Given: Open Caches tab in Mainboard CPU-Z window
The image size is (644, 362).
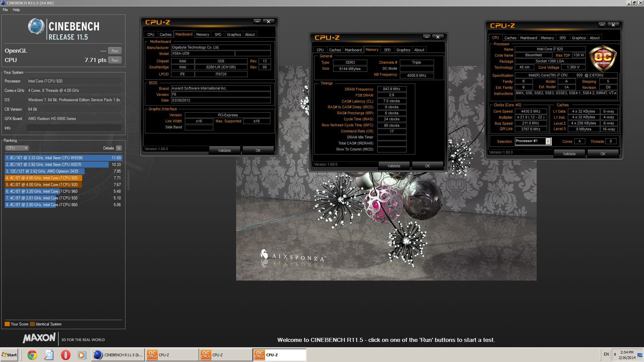Looking at the screenshot, I should (166, 35).
